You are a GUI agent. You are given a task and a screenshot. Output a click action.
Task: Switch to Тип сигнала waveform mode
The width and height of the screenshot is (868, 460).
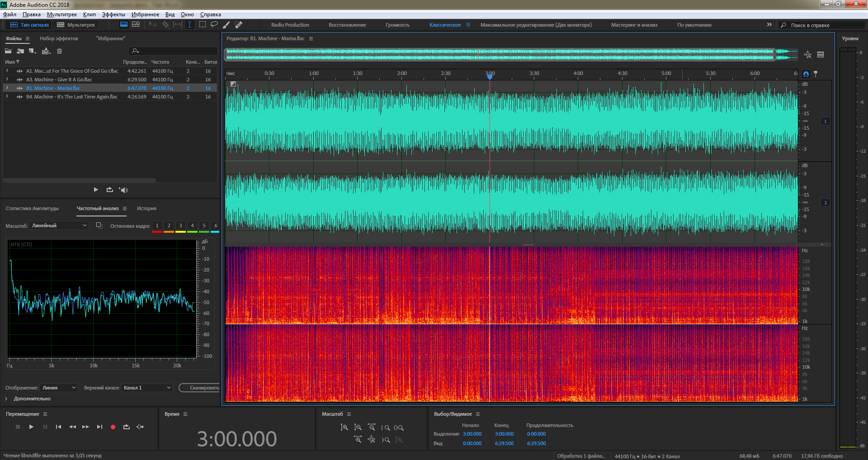[30, 25]
